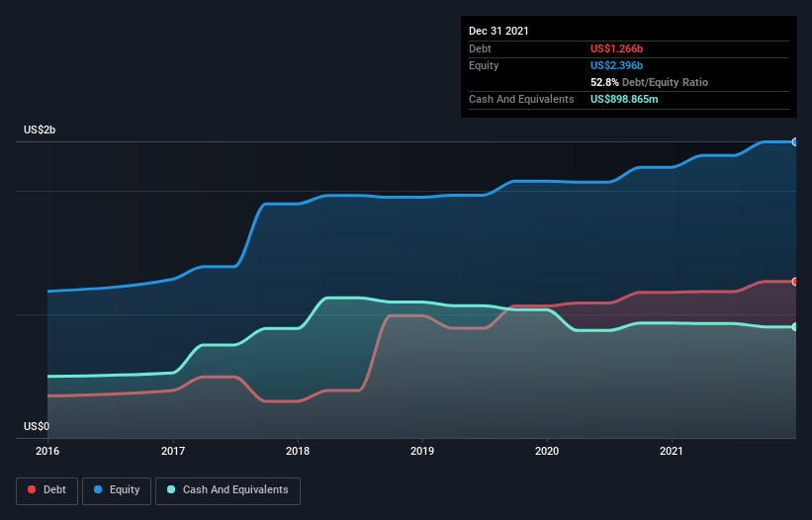Screen dimensions: 812x520
Task: Click the Debt row label in tooltip
Action: (x=480, y=48)
